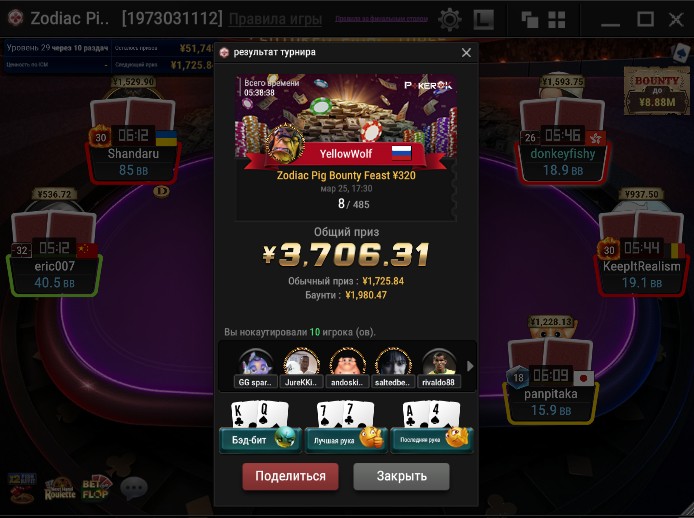The image size is (694, 518).
Task: Click the YellowWolf winner avatar
Action: [x=285, y=144]
